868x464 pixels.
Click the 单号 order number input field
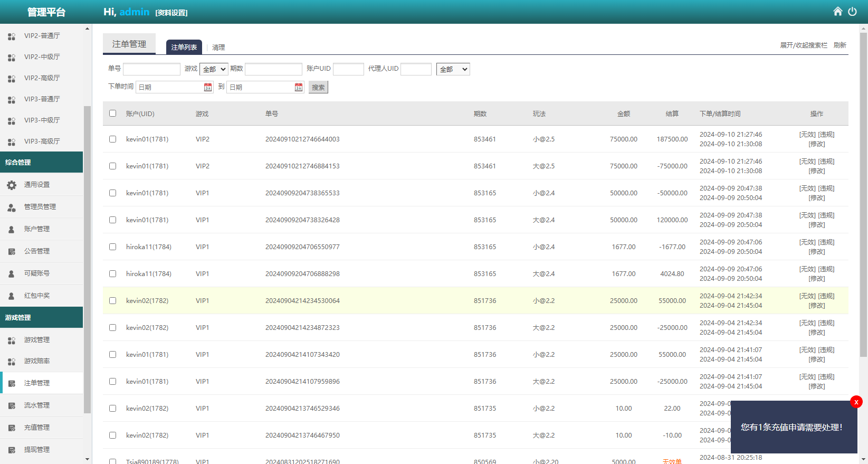point(151,69)
